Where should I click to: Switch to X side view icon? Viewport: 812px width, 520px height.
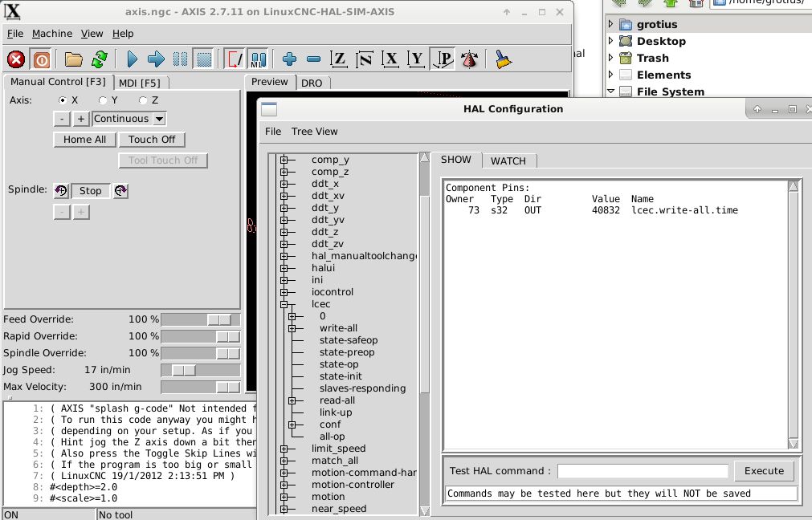(390, 59)
